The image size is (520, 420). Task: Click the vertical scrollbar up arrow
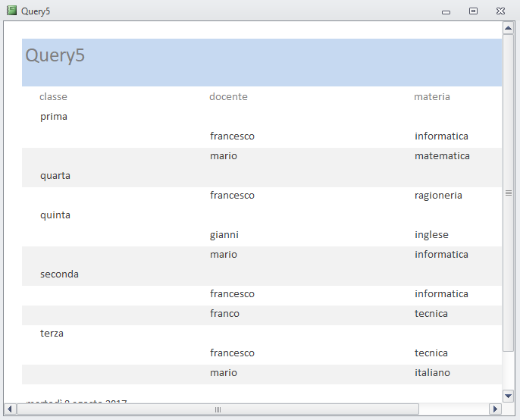tap(508, 28)
